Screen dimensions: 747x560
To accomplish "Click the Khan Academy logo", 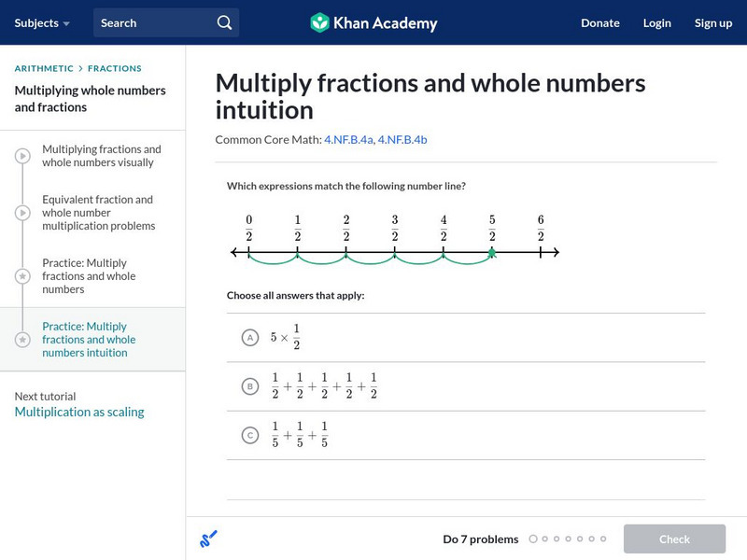I will 373,22.
